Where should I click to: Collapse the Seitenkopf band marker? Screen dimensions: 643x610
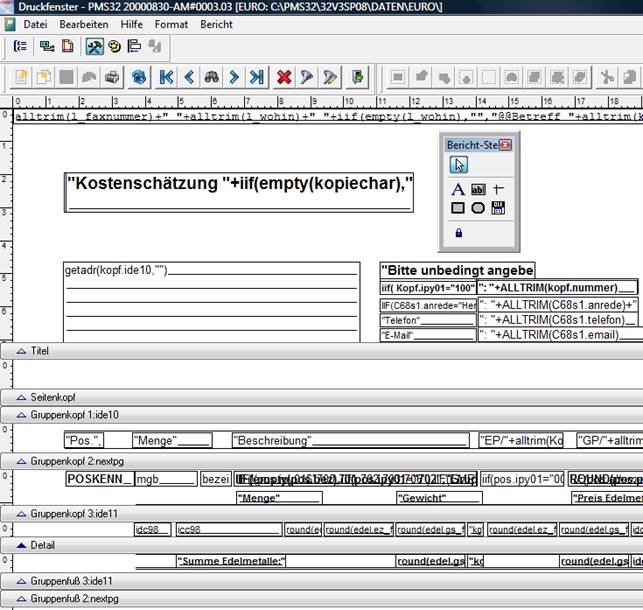[x=20, y=397]
